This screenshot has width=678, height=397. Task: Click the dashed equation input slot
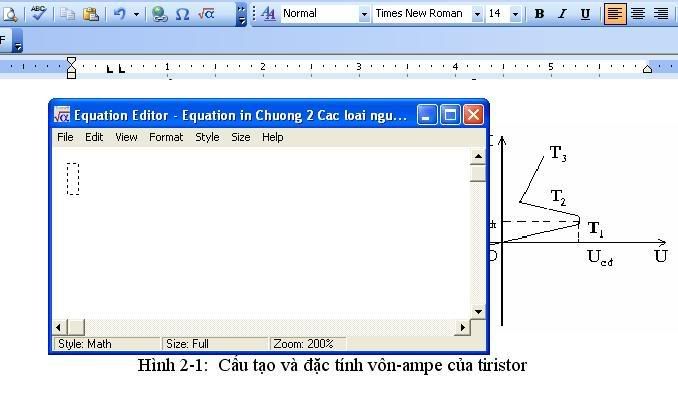tap(73, 179)
